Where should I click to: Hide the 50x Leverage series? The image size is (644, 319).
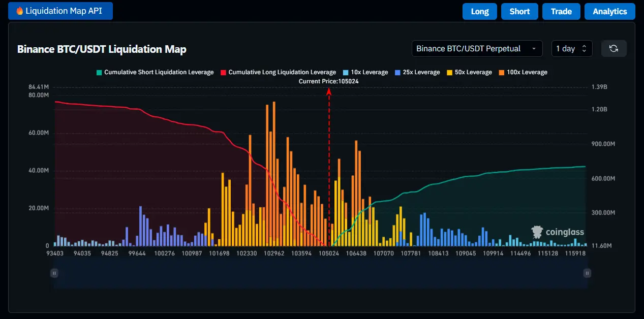pos(469,72)
